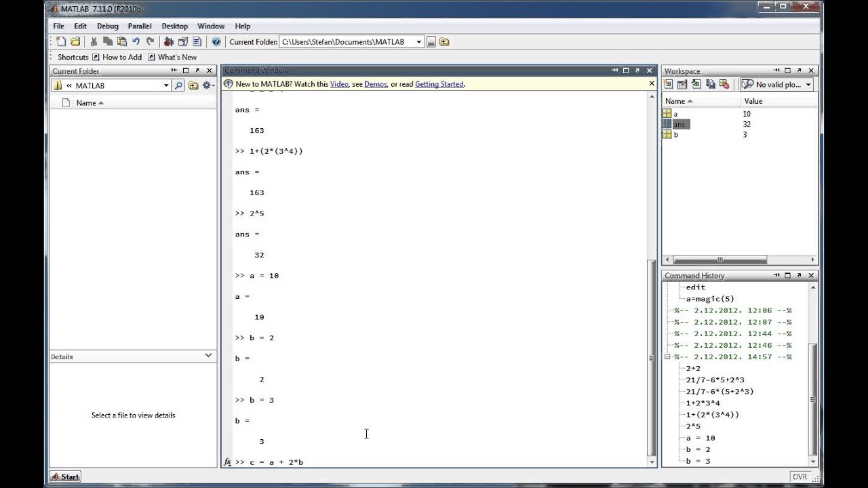This screenshot has width=868, height=488.
Task: Open Simulink from the toolbar icon
Action: (x=169, y=41)
